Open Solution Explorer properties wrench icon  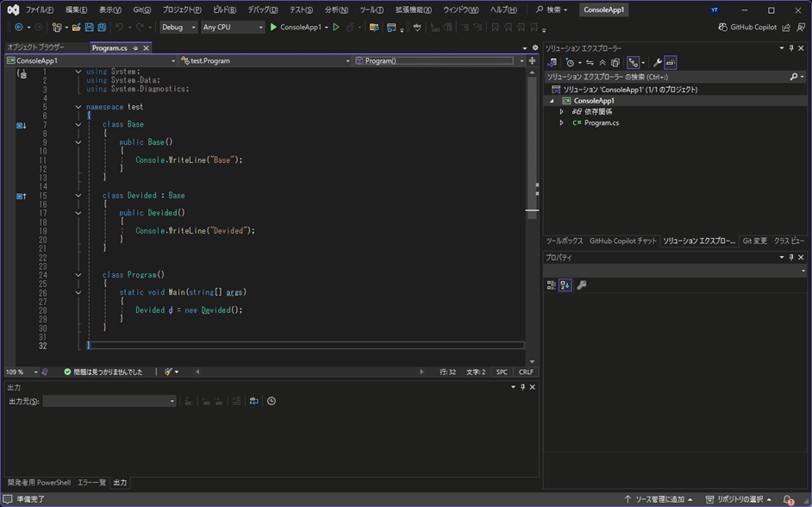[658, 63]
